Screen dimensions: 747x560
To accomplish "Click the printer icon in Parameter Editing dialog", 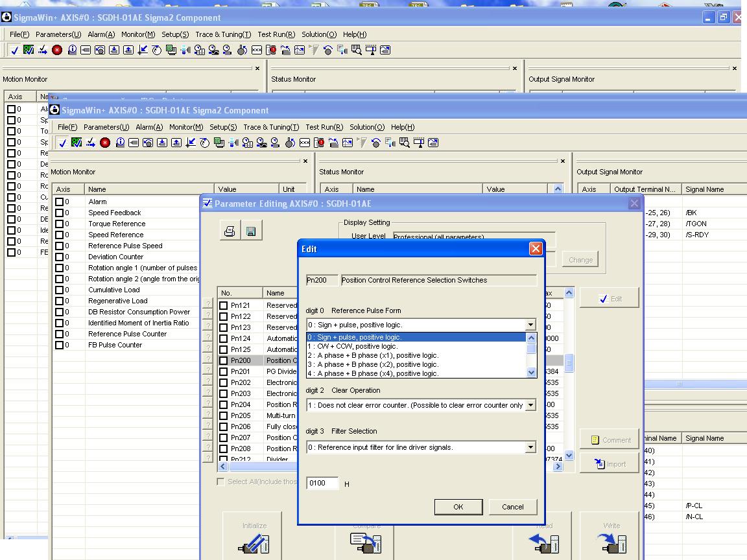I will (230, 231).
